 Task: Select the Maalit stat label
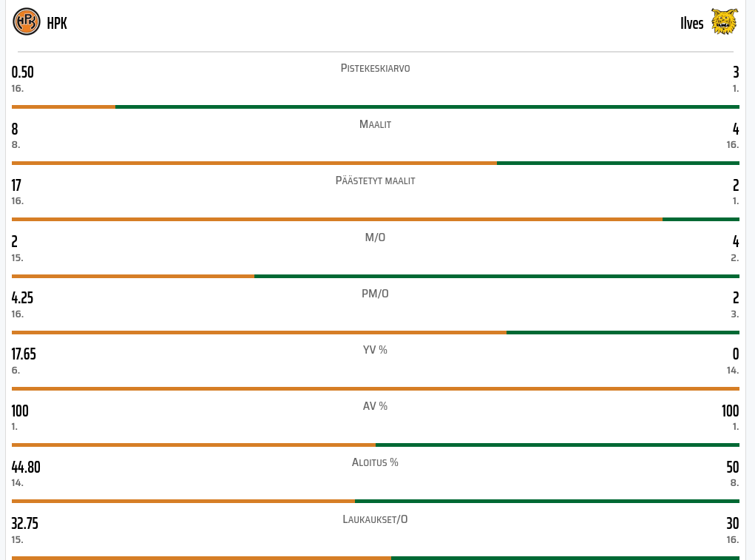tap(375, 124)
